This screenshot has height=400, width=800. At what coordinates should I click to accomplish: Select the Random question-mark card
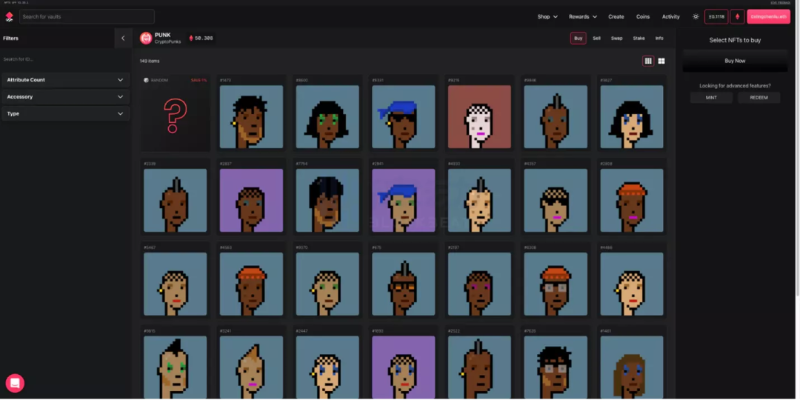[x=175, y=113]
